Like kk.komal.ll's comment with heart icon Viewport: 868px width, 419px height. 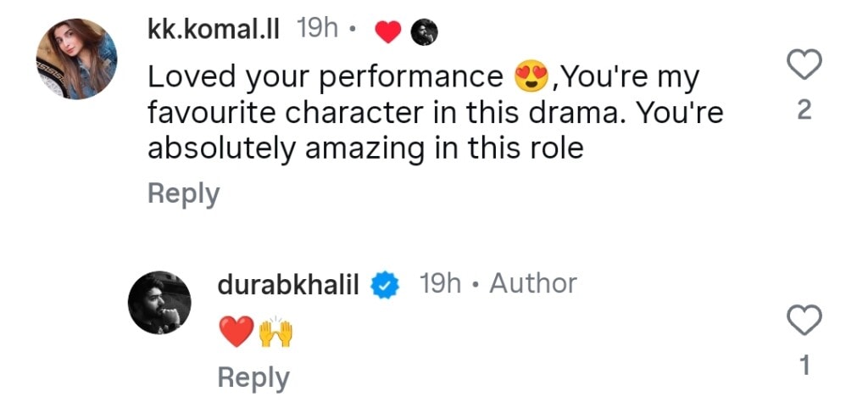(804, 65)
